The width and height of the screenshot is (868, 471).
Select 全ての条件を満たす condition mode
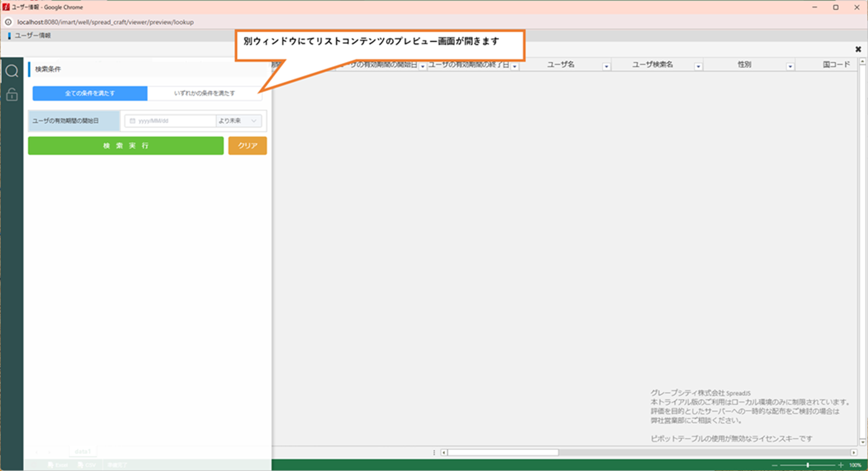tap(90, 93)
